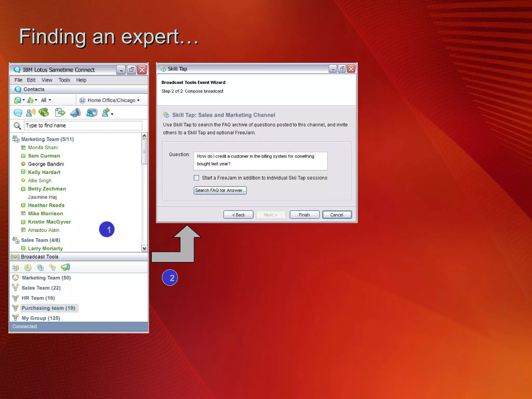The width and height of the screenshot is (532, 399).
Task: Open the File menu
Action: (x=18, y=80)
